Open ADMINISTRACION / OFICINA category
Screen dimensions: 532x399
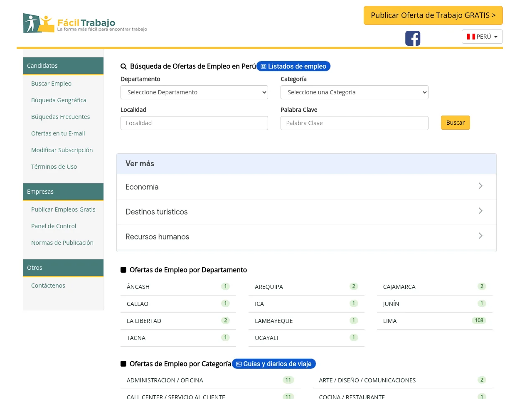pos(210,380)
